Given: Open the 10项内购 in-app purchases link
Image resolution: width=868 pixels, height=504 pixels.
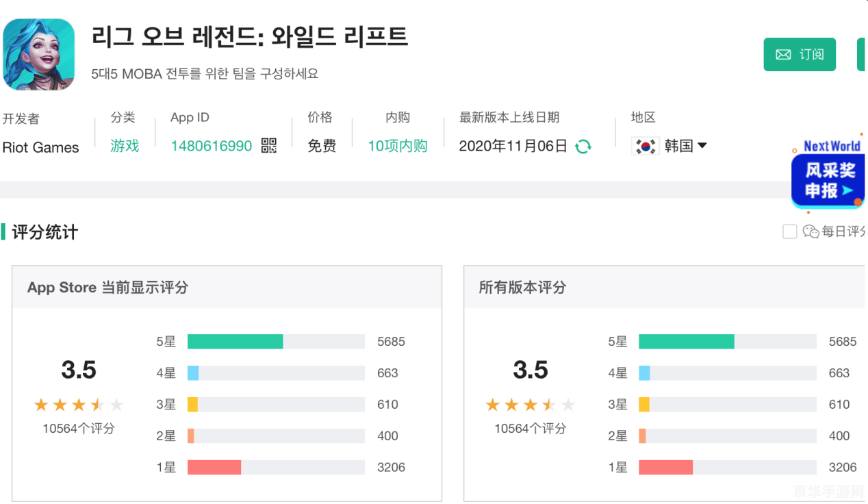Looking at the screenshot, I should point(397,146).
